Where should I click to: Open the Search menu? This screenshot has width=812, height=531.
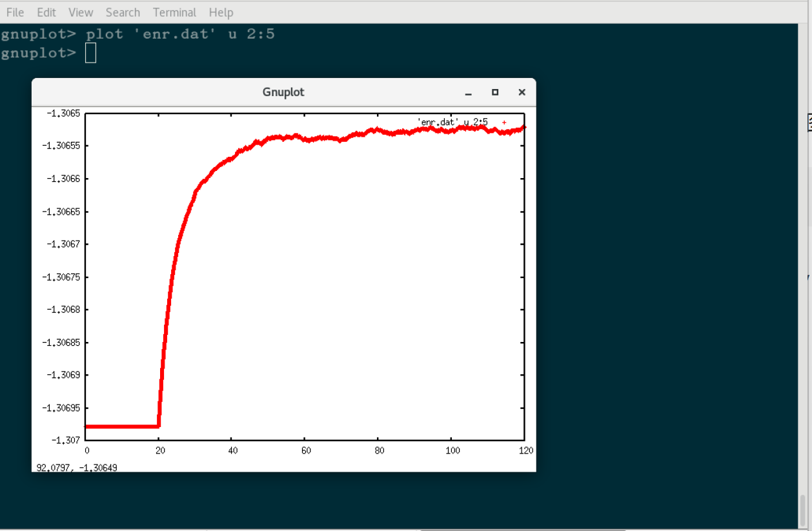[123, 12]
